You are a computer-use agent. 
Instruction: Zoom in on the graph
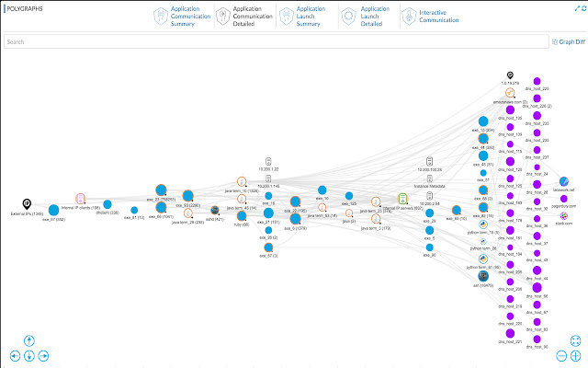575,356
